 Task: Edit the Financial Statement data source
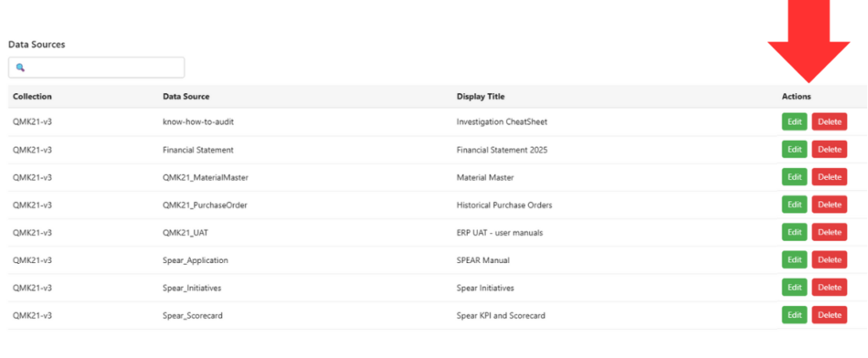tap(794, 149)
